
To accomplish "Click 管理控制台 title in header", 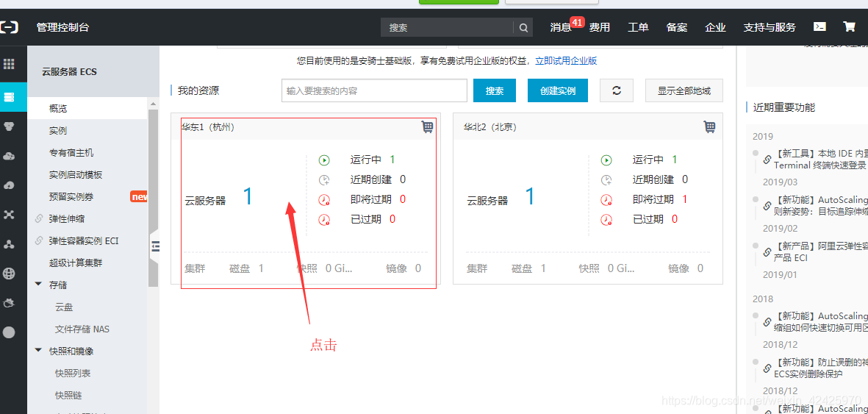I will click(62, 27).
